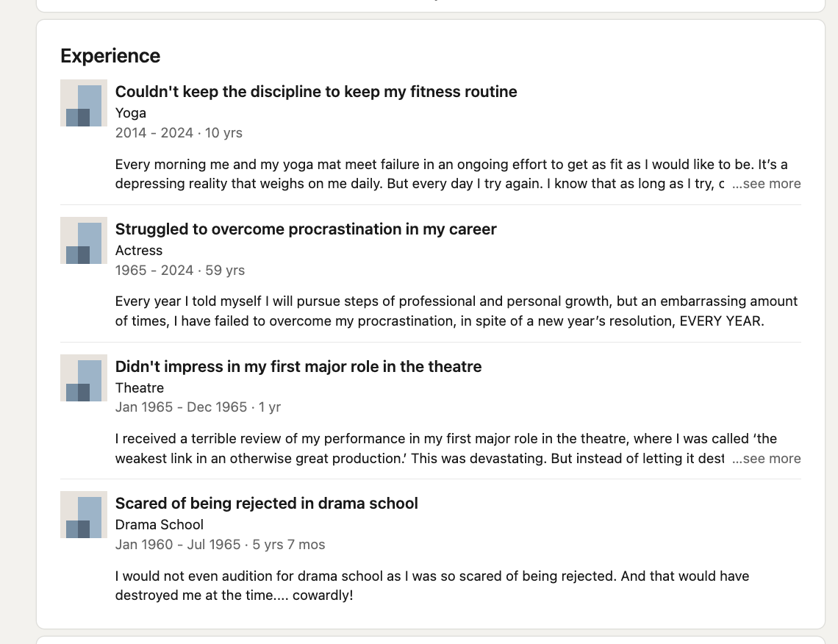Viewport: 838px width, 644px height.
Task: Open 'Scared of being rejected in drama school' title
Action: click(x=266, y=504)
